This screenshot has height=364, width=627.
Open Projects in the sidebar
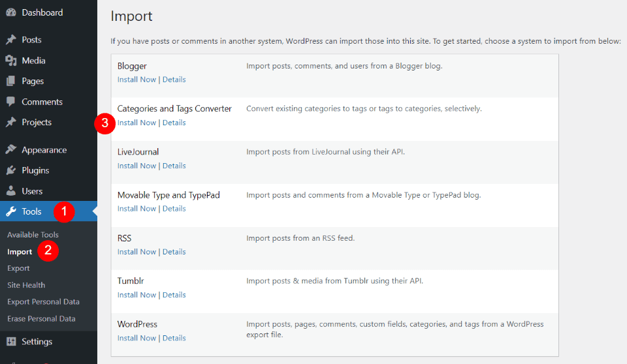37,122
